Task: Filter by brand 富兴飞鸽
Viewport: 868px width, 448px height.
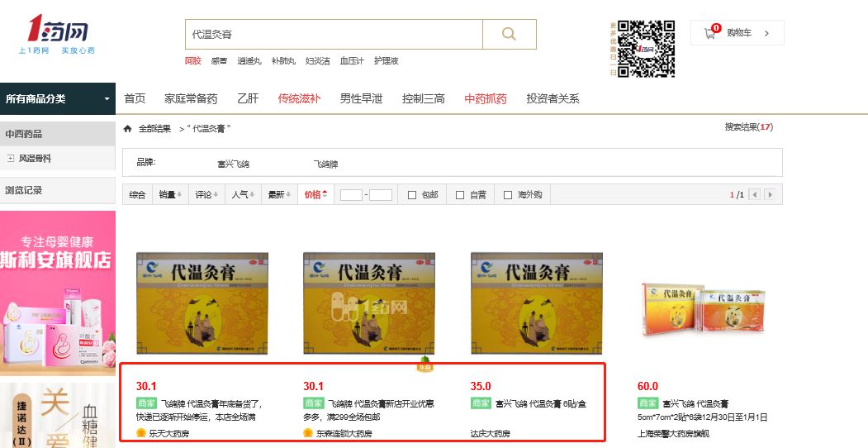Action: [233, 164]
